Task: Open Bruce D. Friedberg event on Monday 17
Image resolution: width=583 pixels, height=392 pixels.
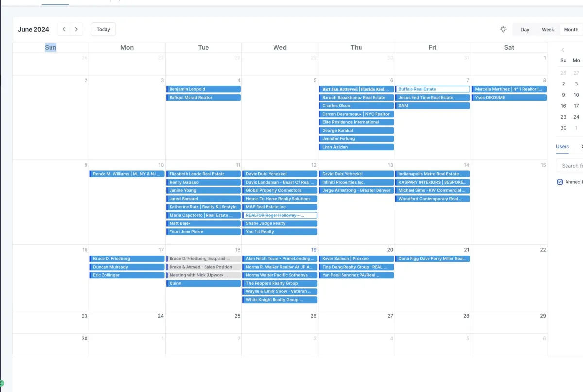Action: pos(127,259)
